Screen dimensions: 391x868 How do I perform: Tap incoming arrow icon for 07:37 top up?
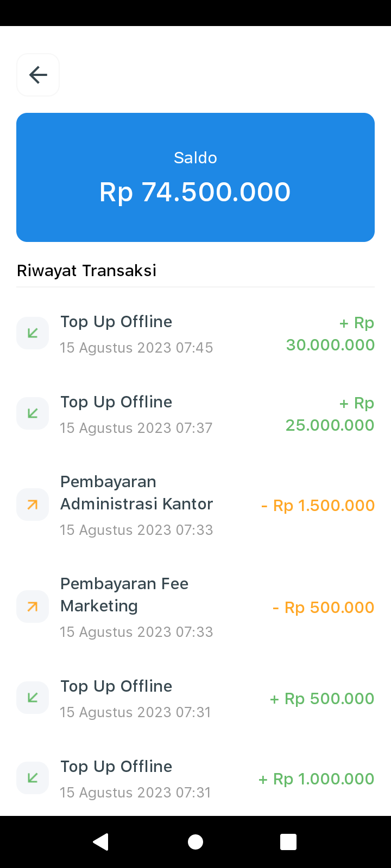click(x=33, y=413)
